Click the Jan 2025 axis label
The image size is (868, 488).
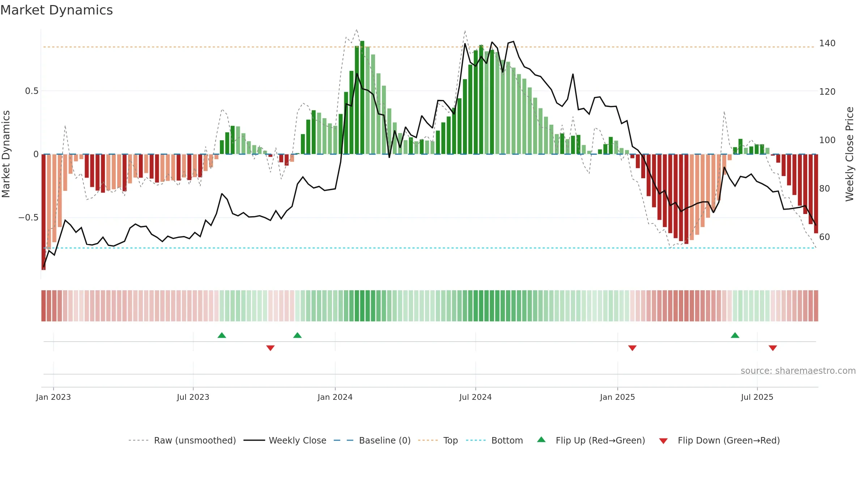click(x=618, y=397)
